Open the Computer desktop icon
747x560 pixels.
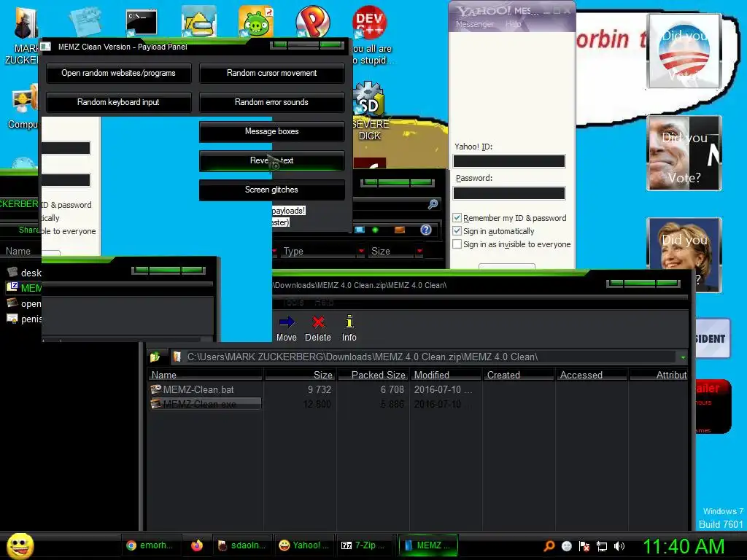pos(24,100)
